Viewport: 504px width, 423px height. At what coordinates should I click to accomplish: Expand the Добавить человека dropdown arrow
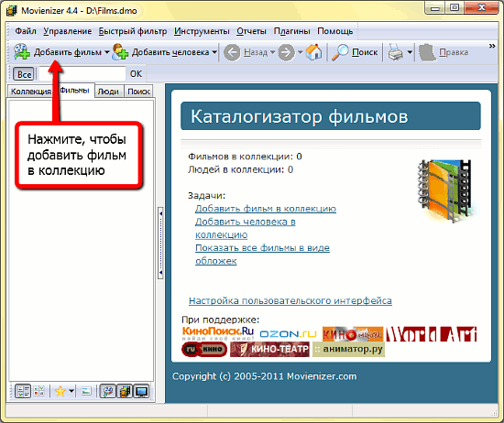tap(214, 52)
